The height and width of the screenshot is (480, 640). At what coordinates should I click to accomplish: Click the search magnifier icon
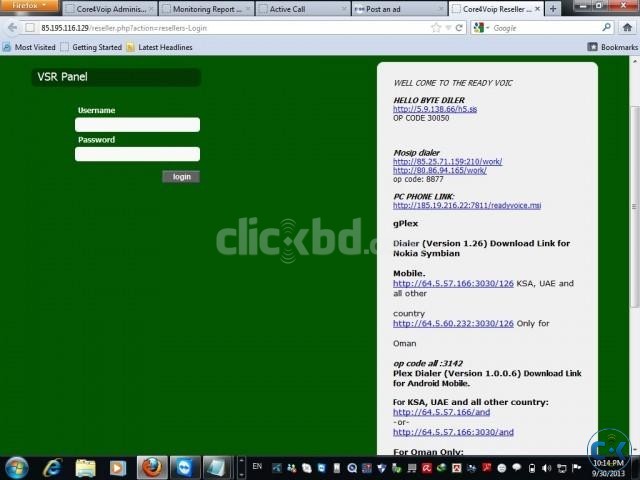(607, 27)
